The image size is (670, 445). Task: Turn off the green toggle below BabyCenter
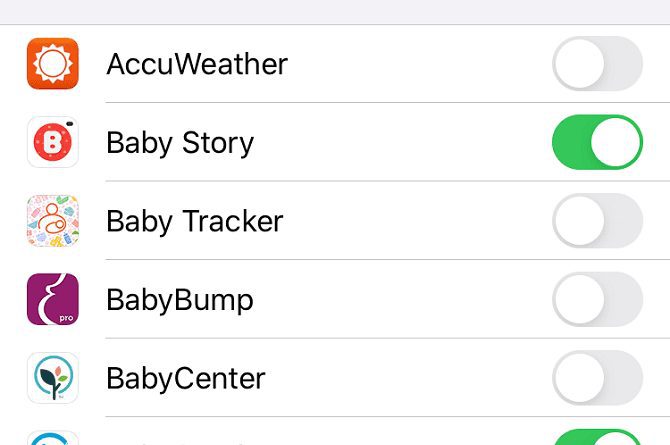tap(597, 437)
